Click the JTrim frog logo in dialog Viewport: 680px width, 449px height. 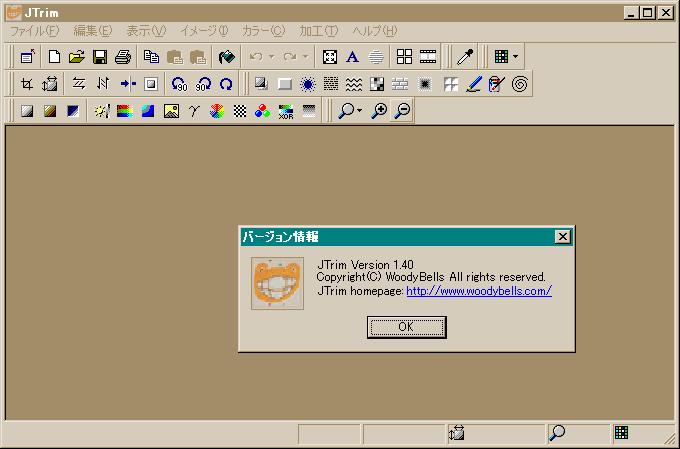[277, 283]
